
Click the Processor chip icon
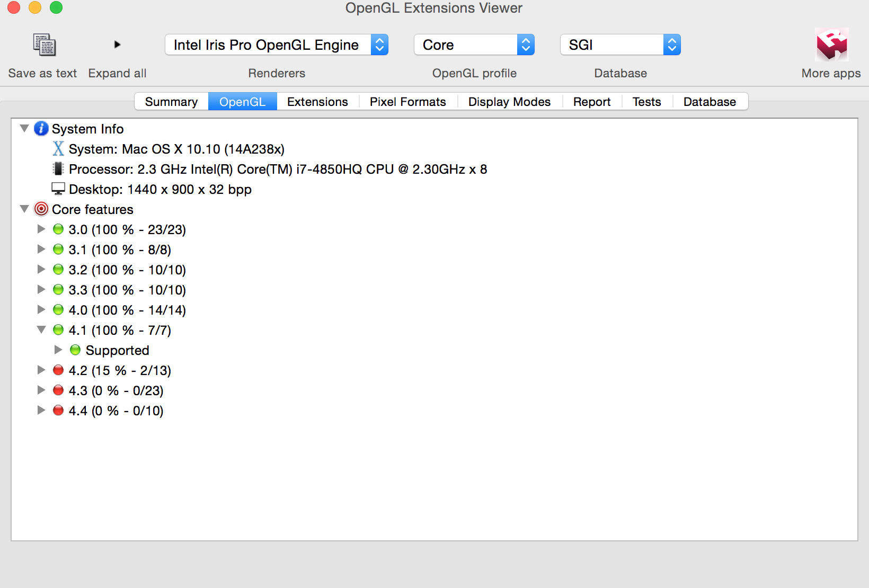[x=58, y=169]
